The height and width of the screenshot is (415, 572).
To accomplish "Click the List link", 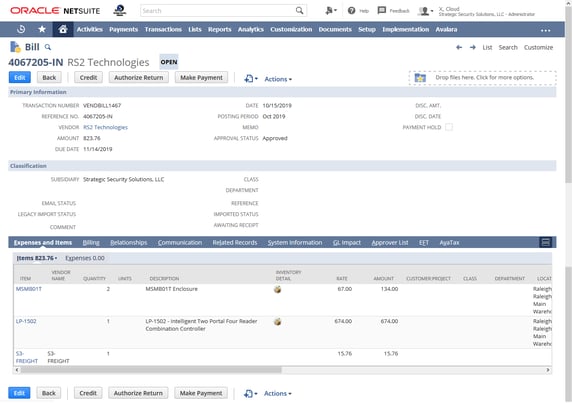I will click(487, 47).
